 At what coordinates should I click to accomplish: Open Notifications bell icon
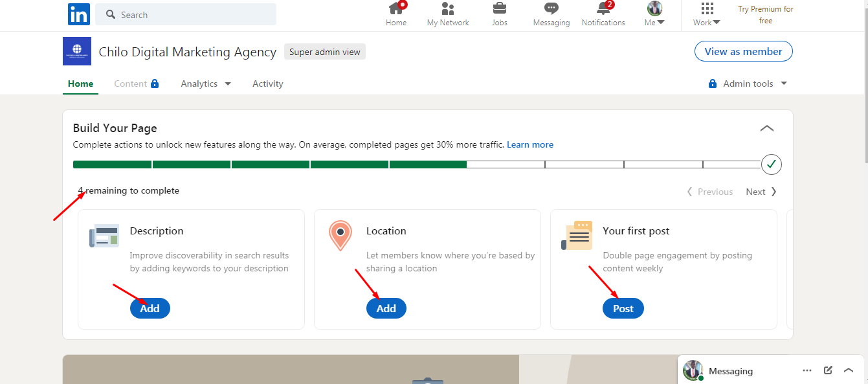[x=603, y=14]
